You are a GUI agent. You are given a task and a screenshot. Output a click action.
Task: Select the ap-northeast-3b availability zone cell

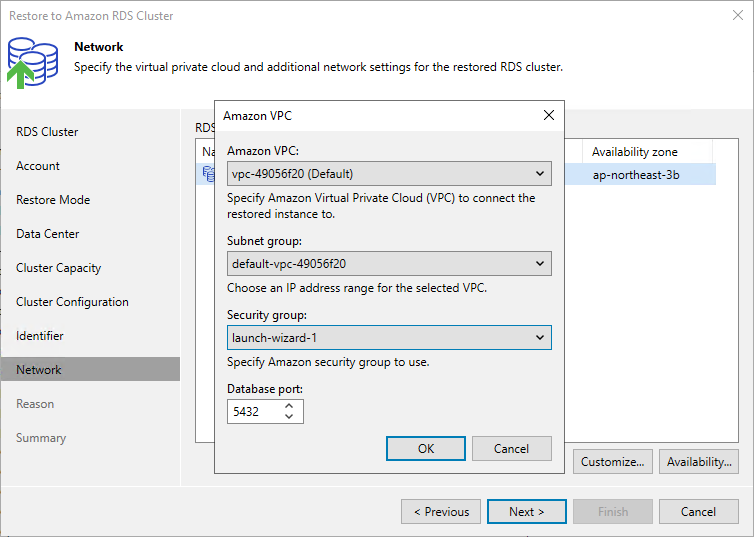pos(636,175)
